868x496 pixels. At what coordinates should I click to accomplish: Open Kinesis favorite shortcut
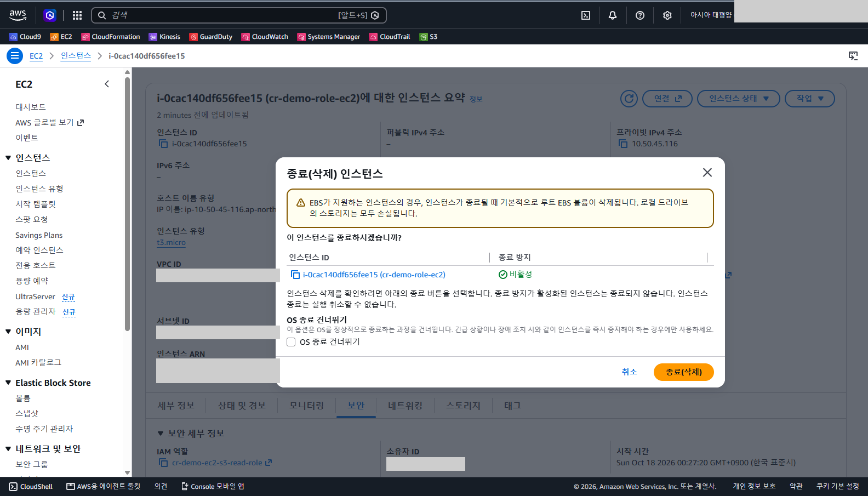pos(164,37)
